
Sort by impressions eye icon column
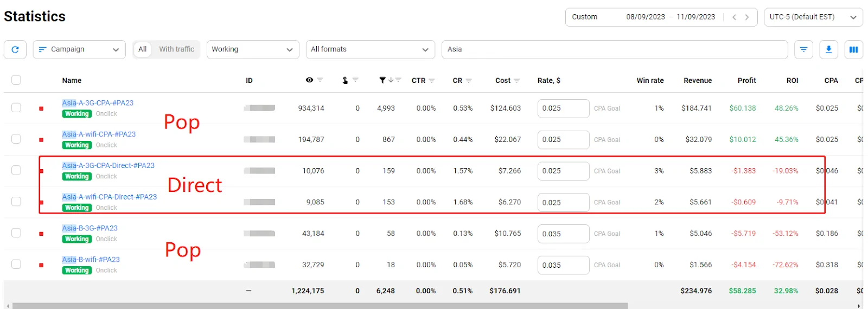(309, 80)
